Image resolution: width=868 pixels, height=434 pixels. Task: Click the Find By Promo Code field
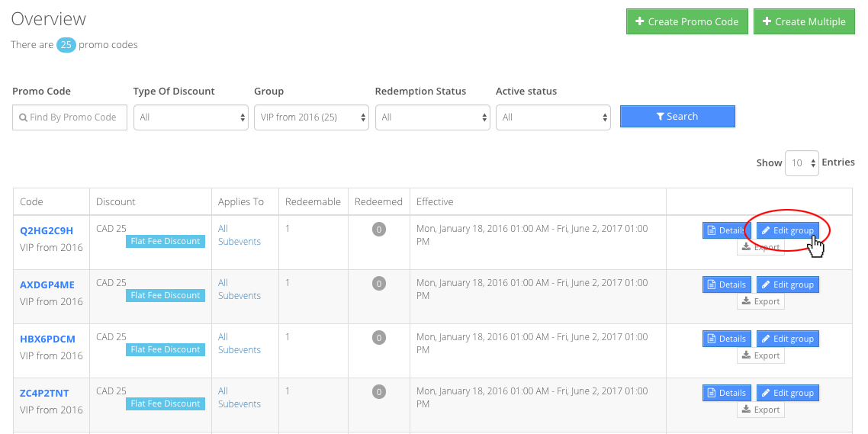pyautogui.click(x=70, y=117)
